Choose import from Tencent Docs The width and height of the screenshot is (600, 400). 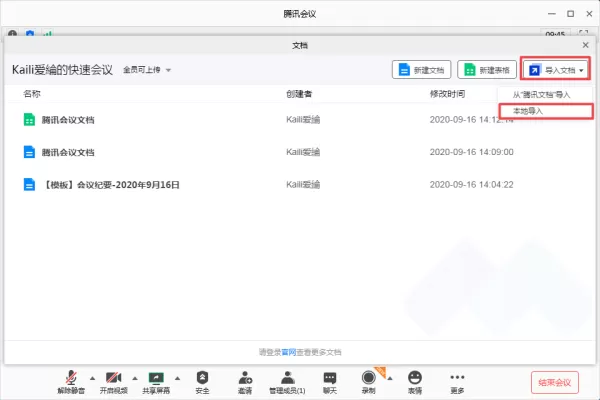click(541, 95)
